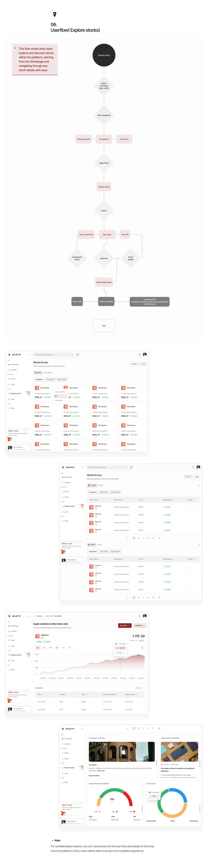The height and width of the screenshot is (868, 208).
Task: Click the red Sell legend dot under the gauge
Action: [x=134, y=812]
